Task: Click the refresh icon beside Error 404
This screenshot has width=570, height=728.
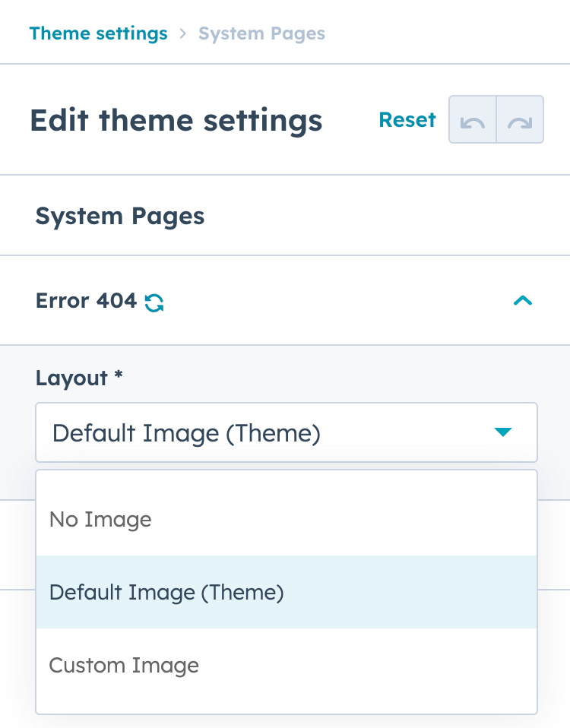Action: pyautogui.click(x=154, y=300)
